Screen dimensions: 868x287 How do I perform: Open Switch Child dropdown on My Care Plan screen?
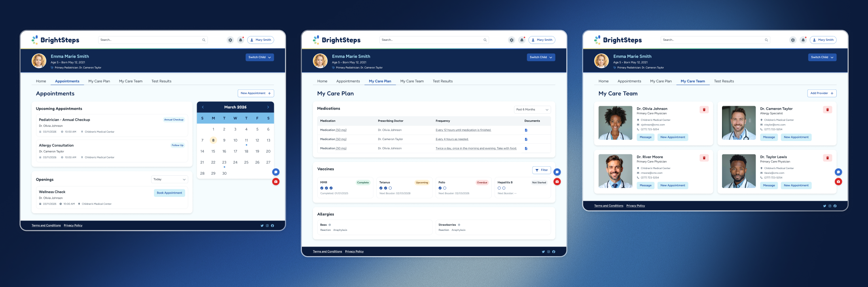(x=541, y=57)
